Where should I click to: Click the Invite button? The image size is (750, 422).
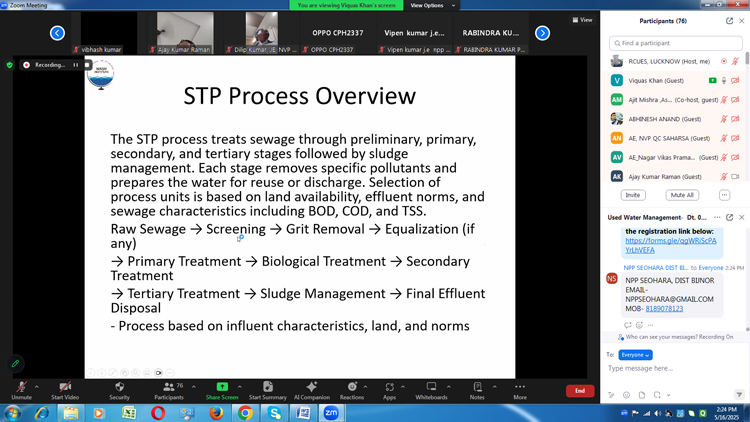pos(633,195)
